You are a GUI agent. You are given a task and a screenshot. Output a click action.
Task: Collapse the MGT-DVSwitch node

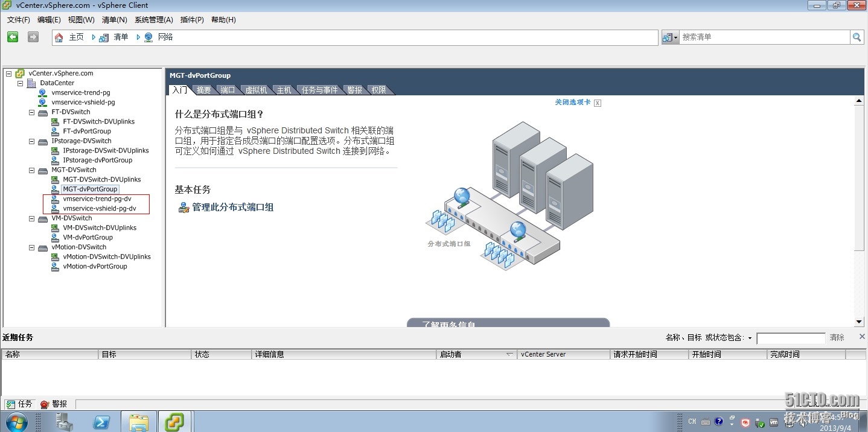31,170
